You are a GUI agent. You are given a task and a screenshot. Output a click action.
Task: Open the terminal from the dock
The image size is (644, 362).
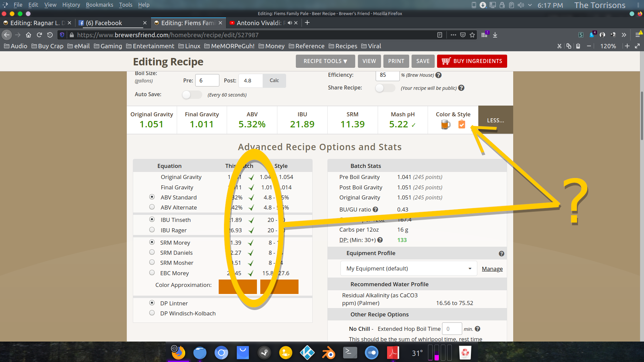point(350,353)
